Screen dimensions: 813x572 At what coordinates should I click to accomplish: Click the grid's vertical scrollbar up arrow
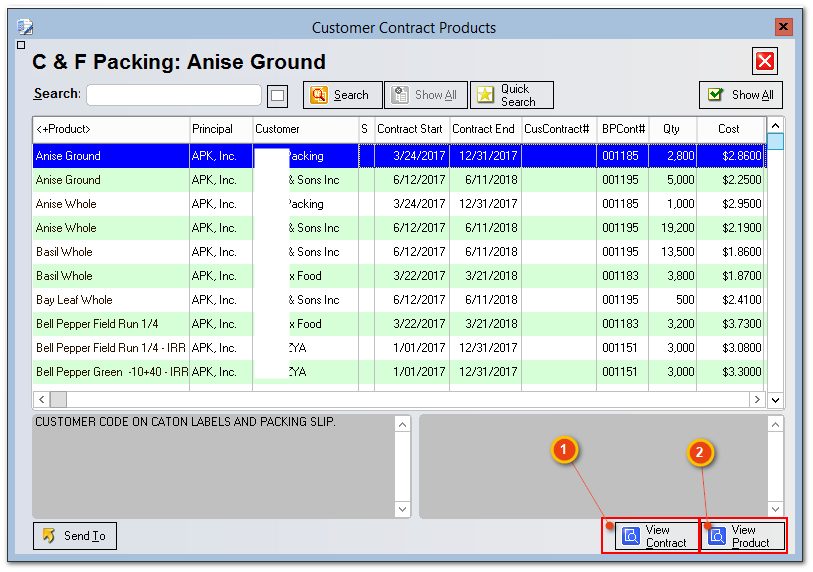click(775, 125)
